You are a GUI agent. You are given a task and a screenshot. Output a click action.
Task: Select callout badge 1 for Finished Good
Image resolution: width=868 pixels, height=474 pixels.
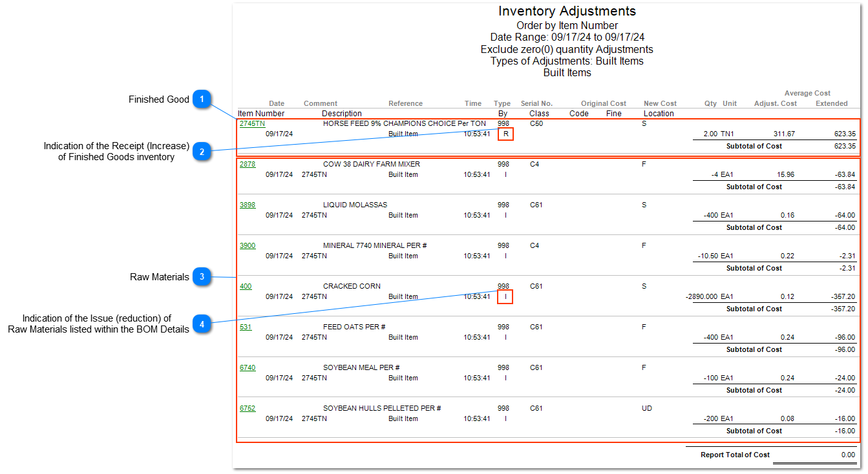202,99
